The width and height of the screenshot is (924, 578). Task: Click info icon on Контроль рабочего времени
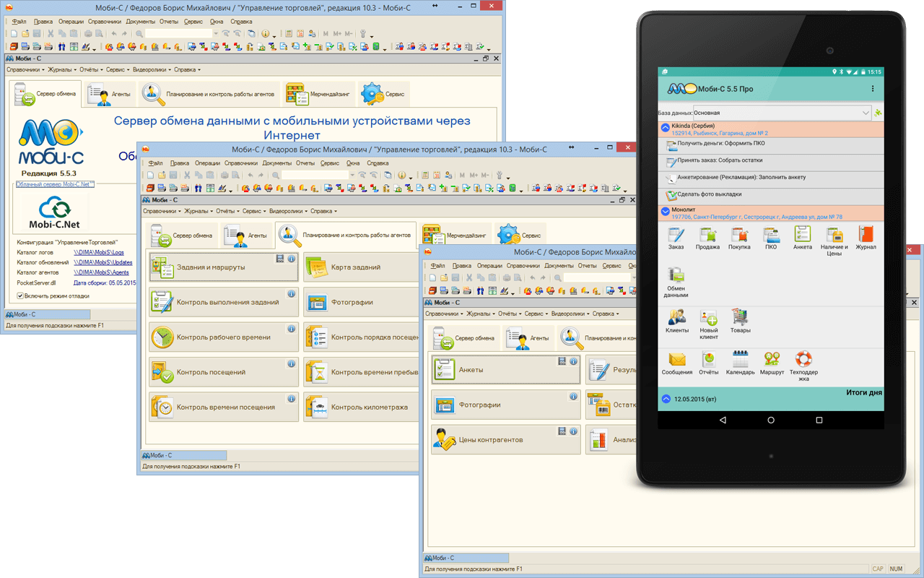coord(292,329)
